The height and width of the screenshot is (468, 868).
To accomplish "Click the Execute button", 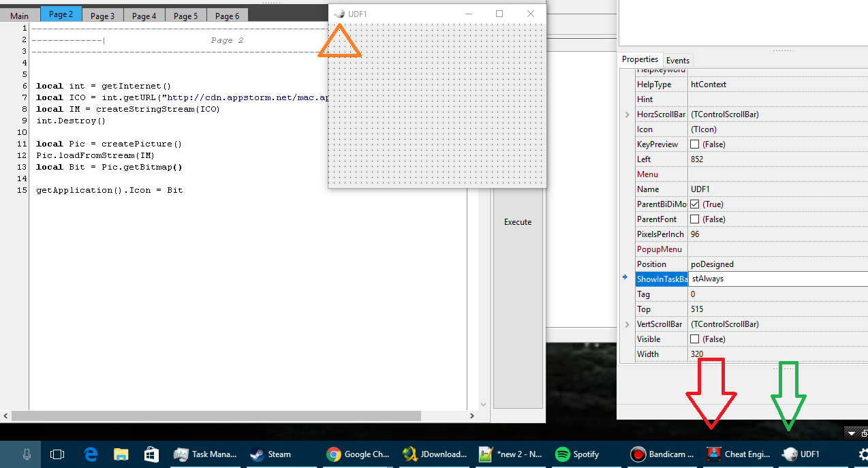I will (518, 221).
